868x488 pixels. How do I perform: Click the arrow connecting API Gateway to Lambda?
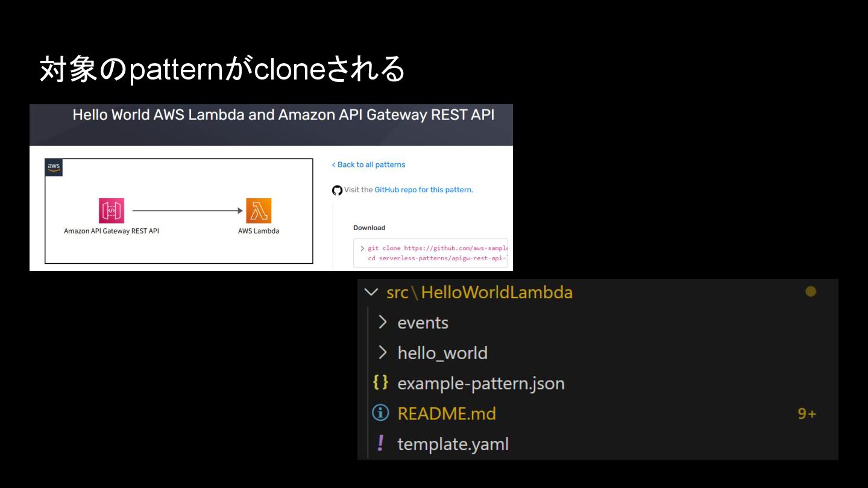[x=187, y=211]
